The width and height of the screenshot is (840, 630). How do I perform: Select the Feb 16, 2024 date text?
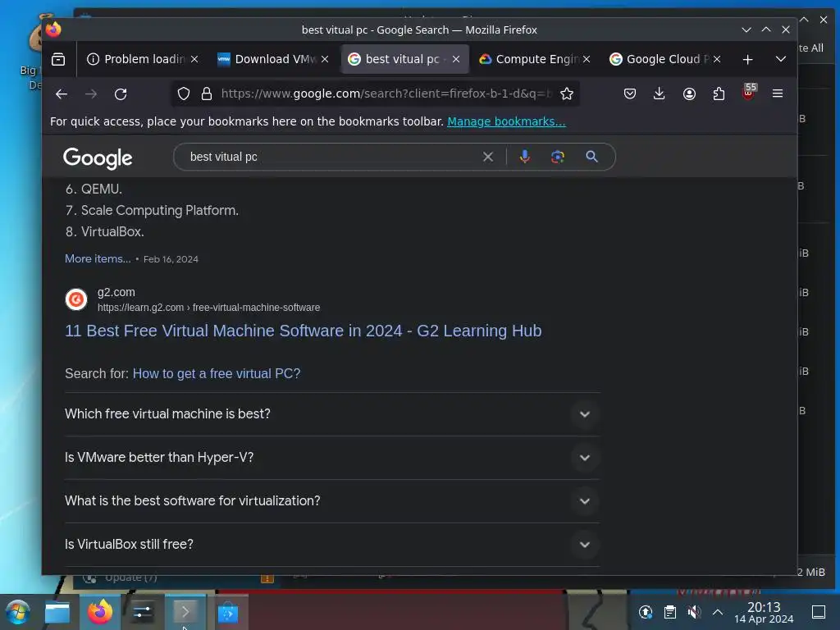point(171,259)
